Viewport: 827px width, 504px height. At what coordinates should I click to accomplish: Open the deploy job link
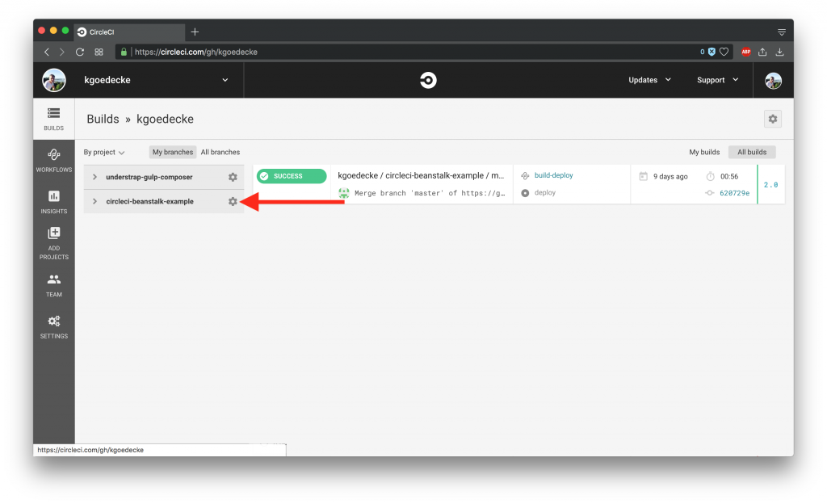(x=545, y=193)
